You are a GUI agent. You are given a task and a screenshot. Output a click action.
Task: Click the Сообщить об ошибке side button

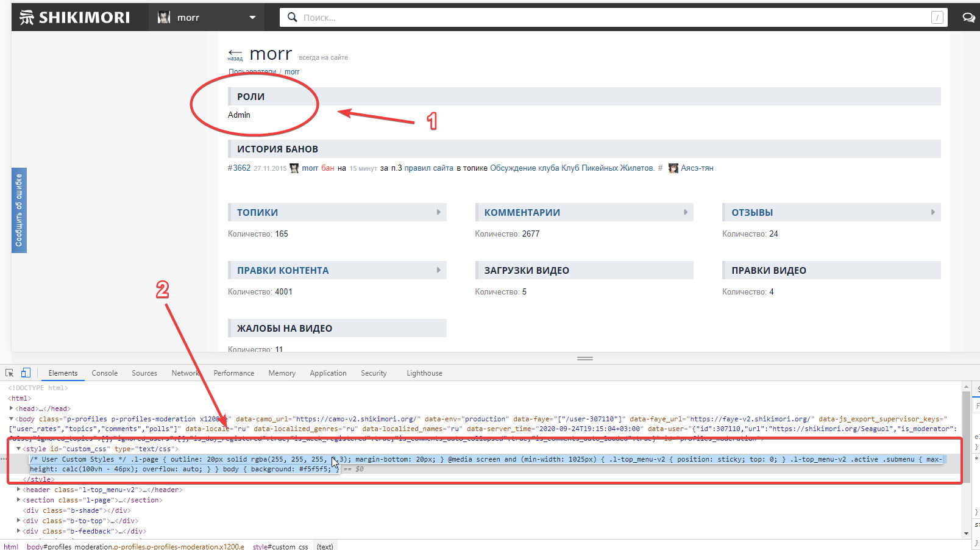click(x=19, y=210)
